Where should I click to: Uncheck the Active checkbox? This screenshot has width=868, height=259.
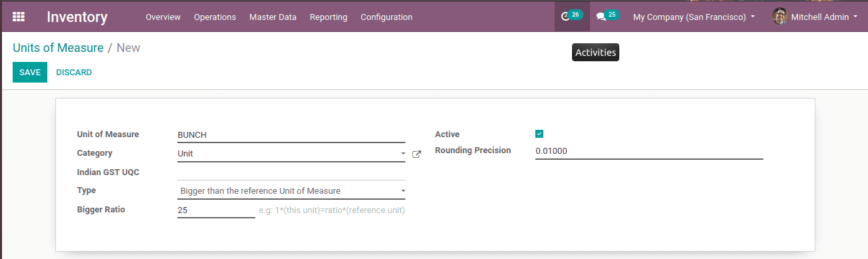coord(539,134)
